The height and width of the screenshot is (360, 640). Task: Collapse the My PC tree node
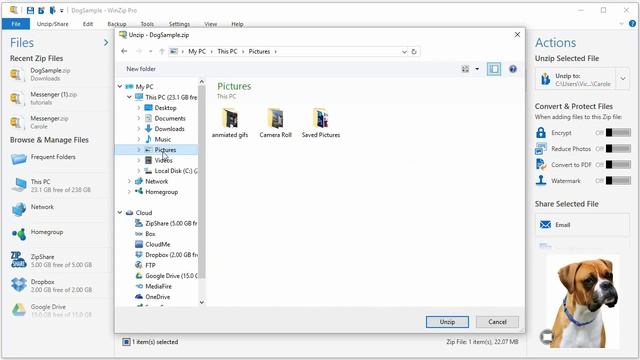[120, 87]
